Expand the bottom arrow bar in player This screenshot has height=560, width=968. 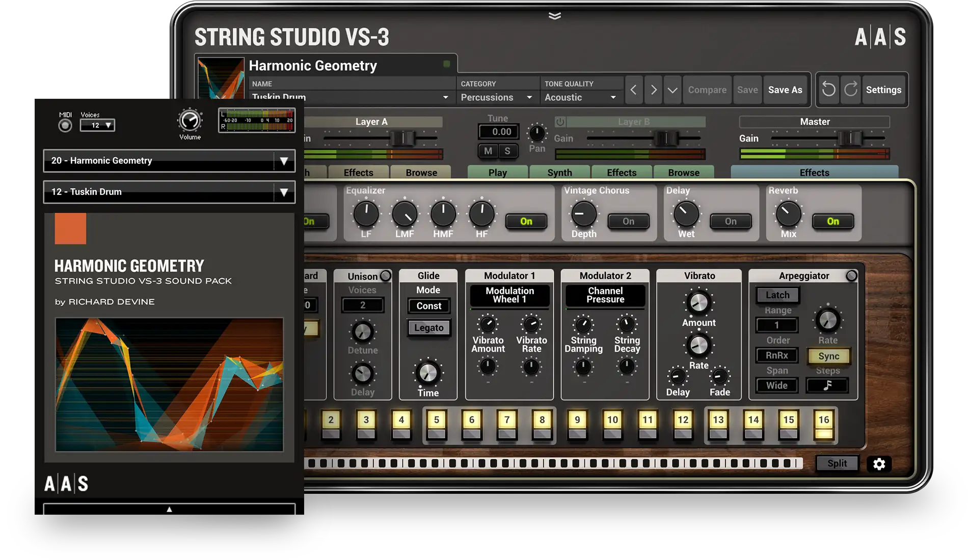[x=169, y=509]
